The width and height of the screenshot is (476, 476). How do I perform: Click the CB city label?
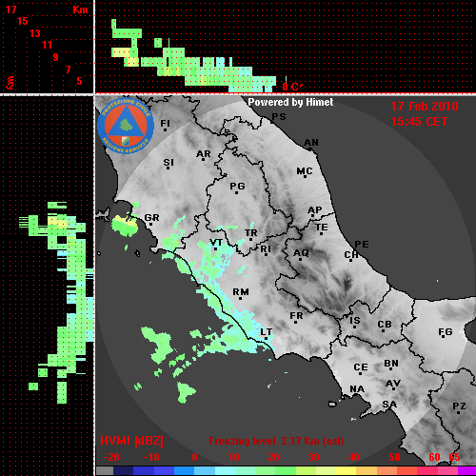point(385,325)
